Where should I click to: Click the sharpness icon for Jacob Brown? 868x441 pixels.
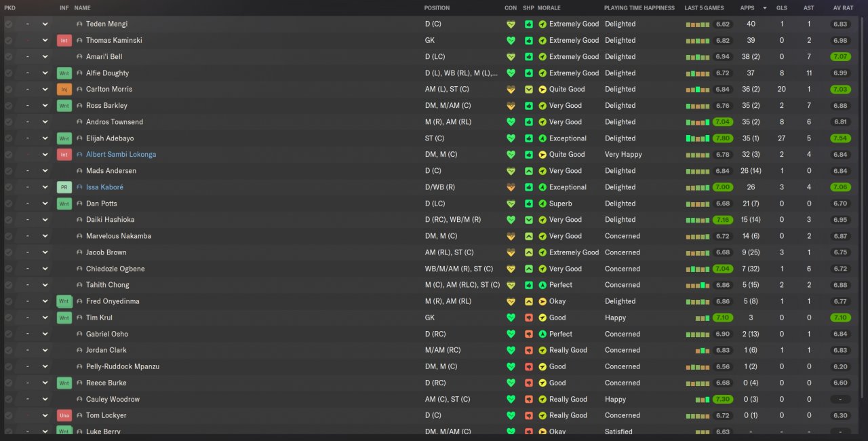(x=529, y=252)
